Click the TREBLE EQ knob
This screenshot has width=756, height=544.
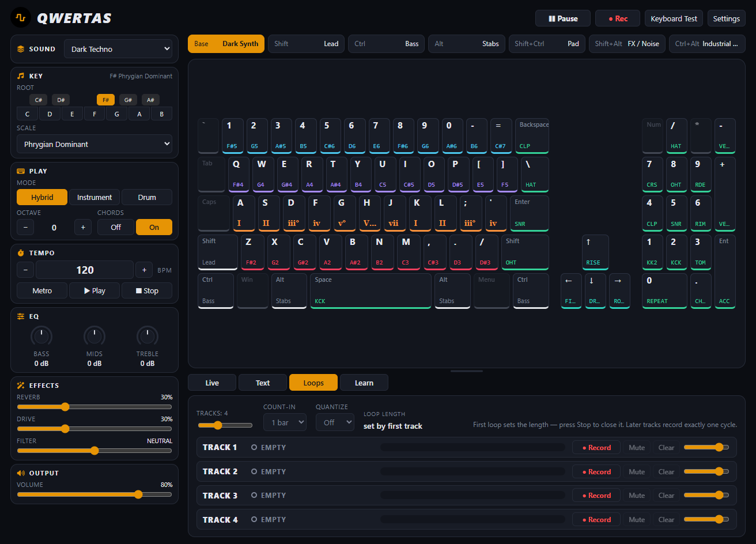pos(148,336)
